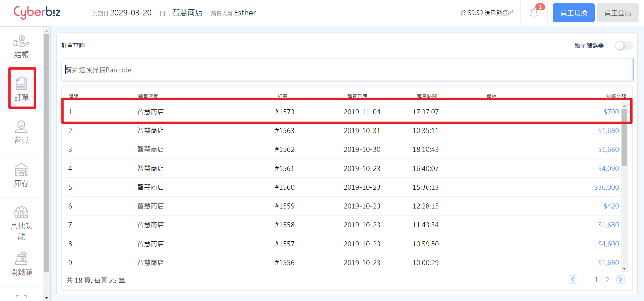The height and width of the screenshot is (301, 644).
Task: Open the 庫存 inventory sidebar icon
Action: (x=21, y=176)
